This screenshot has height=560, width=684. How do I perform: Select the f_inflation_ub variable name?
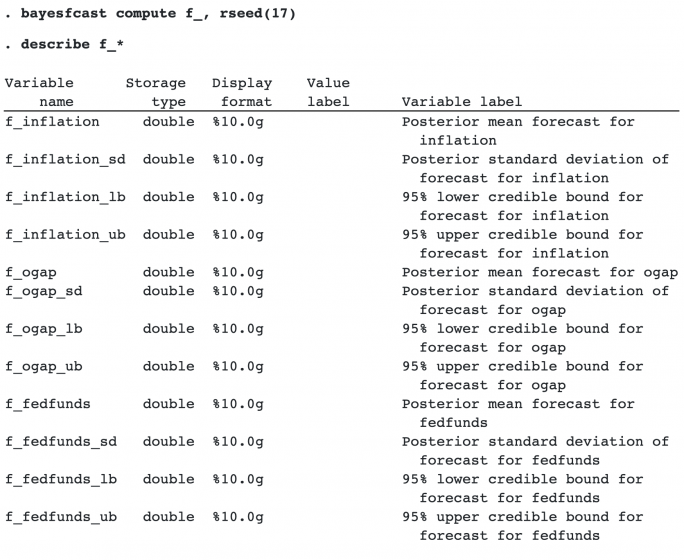click(65, 235)
